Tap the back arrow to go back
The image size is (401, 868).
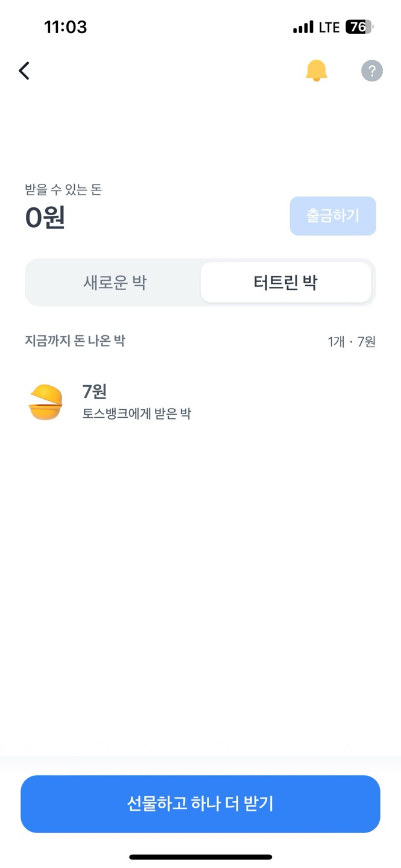(24, 71)
